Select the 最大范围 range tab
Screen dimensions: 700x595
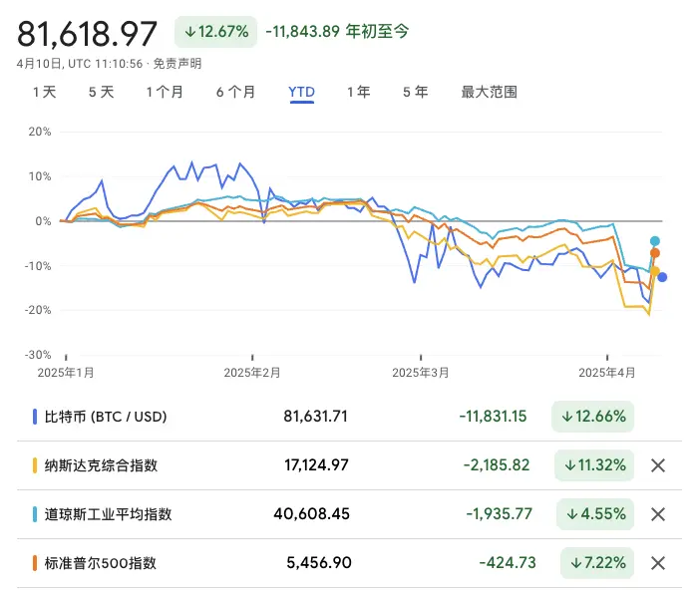coord(489,92)
